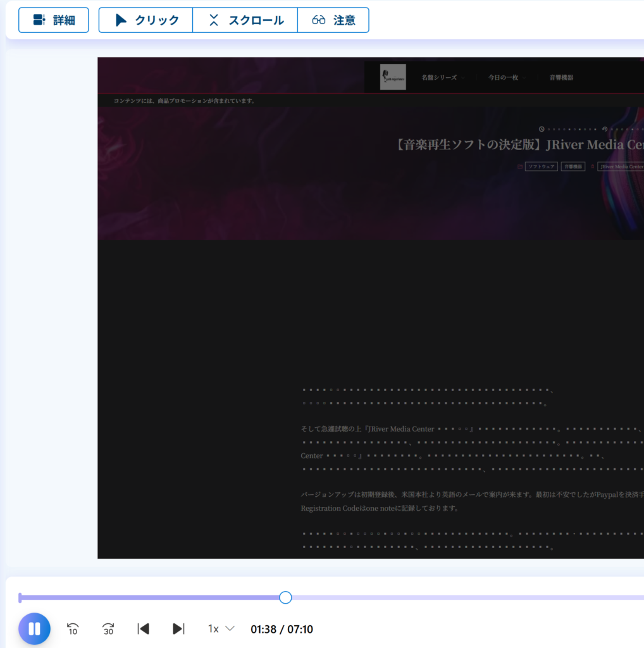The height and width of the screenshot is (648, 644).
Task: Pause the session recording playback
Action: pos(34,629)
